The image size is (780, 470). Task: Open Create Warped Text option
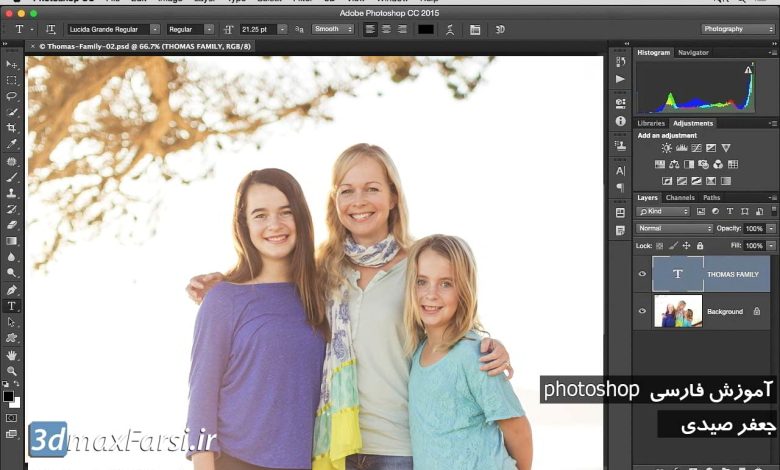(x=450, y=29)
